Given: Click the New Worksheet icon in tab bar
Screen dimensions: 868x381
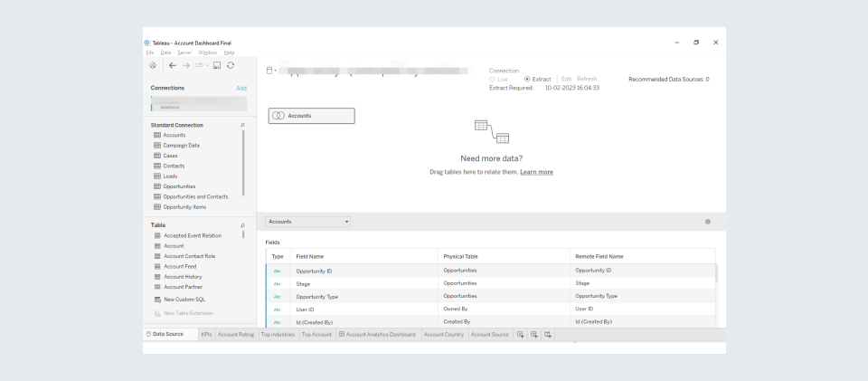Looking at the screenshot, I should [x=520, y=335].
